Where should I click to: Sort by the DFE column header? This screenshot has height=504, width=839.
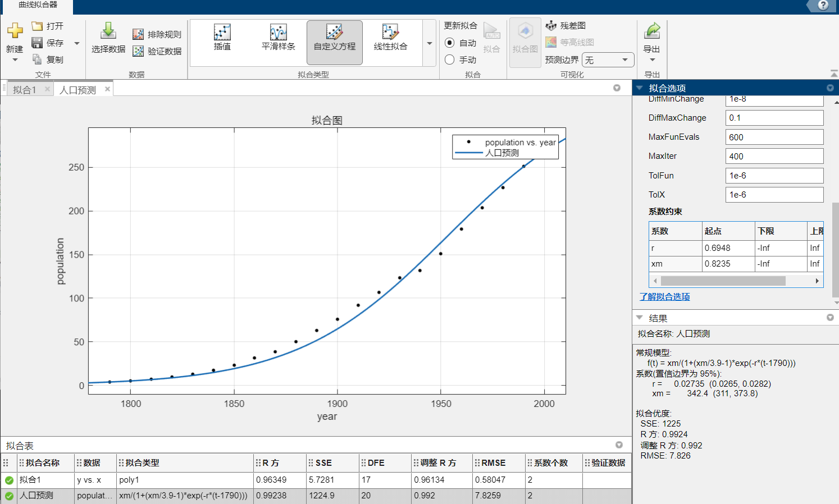pos(385,463)
